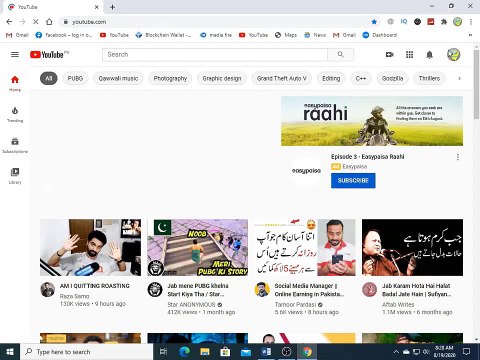Show more chips with the right arrow
The height and width of the screenshot is (360, 480).
[459, 78]
